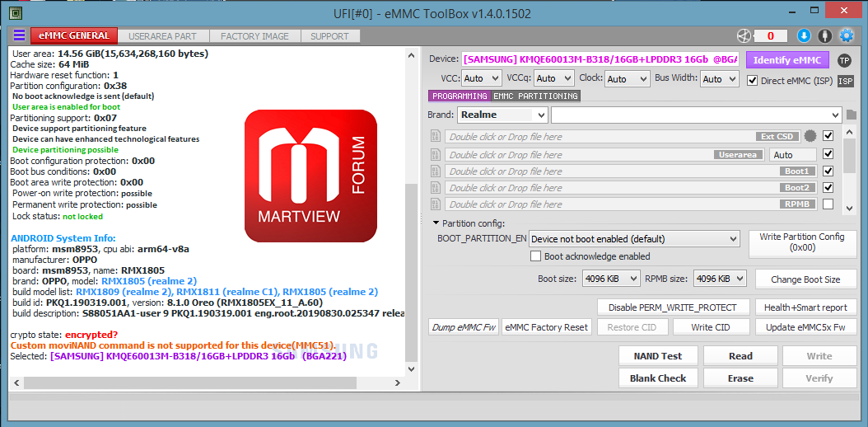
Task: Click the Blank Check button
Action: point(658,378)
